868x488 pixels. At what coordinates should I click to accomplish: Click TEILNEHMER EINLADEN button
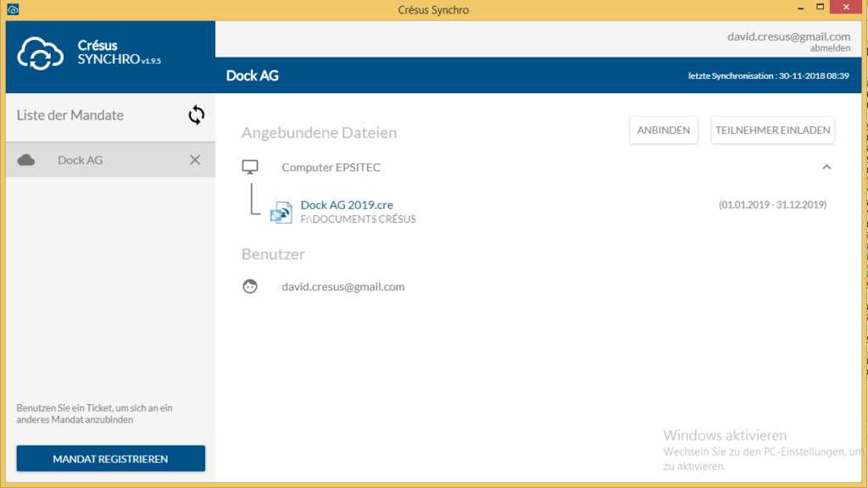tap(772, 130)
